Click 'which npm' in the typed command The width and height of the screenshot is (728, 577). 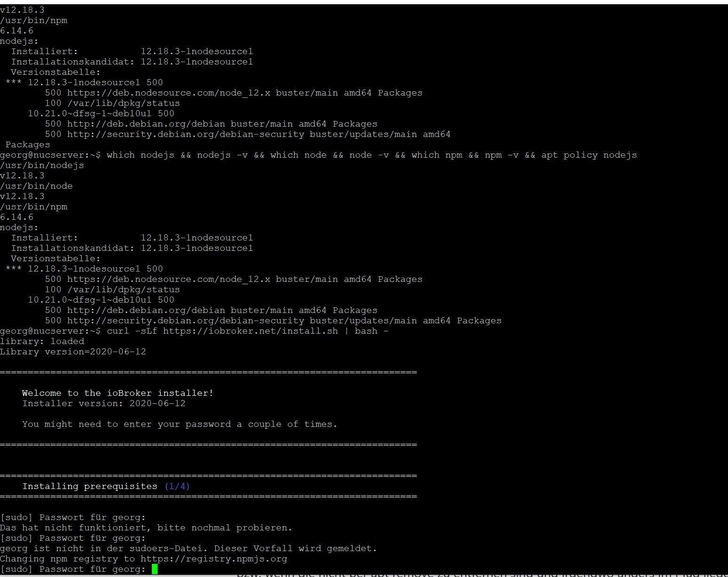coord(437,155)
